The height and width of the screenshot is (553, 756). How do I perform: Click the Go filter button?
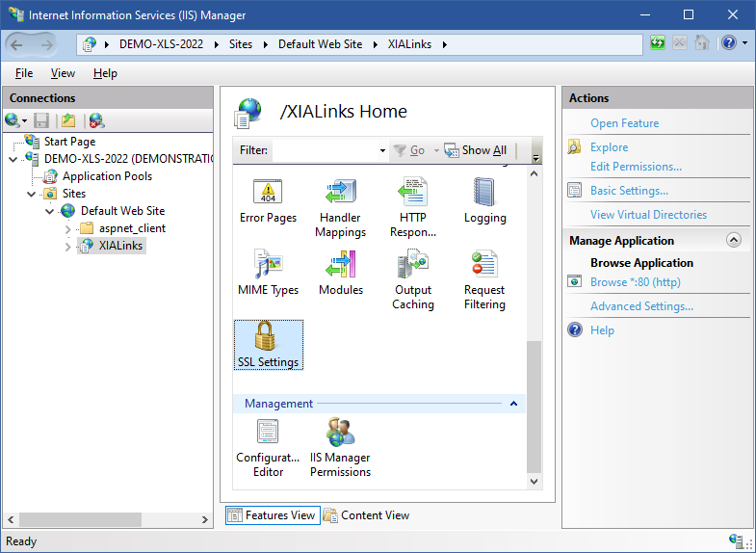pyautogui.click(x=410, y=150)
